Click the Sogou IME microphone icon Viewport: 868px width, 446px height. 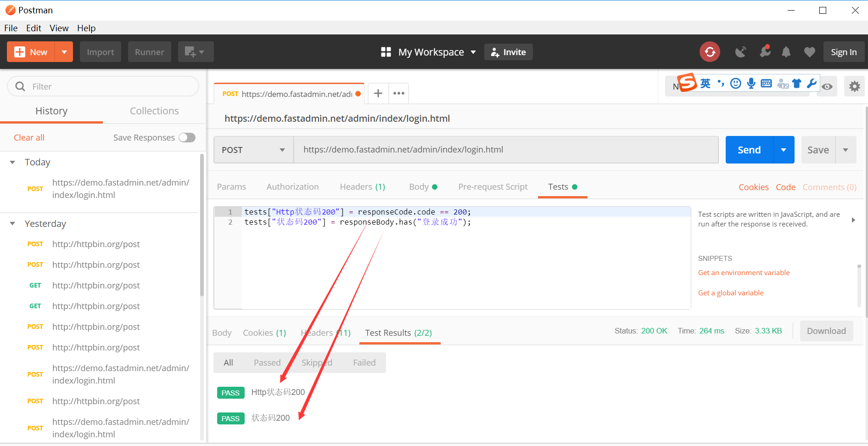(751, 83)
